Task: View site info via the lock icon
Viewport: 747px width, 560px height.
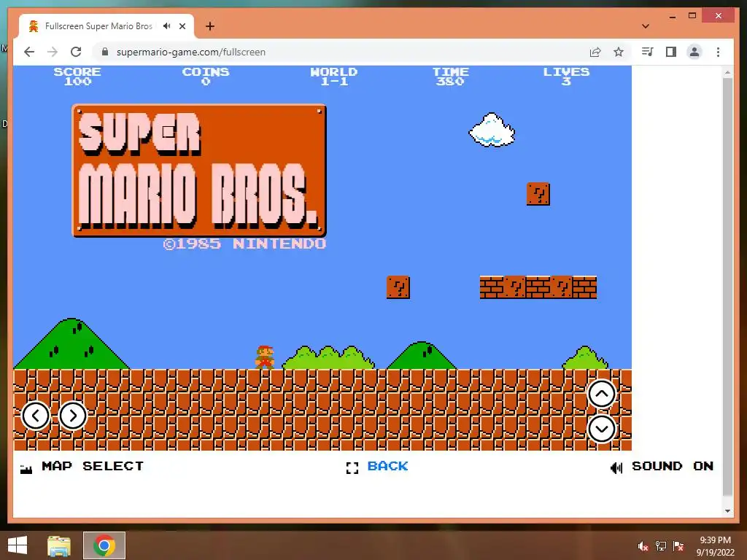Action: pos(105,52)
